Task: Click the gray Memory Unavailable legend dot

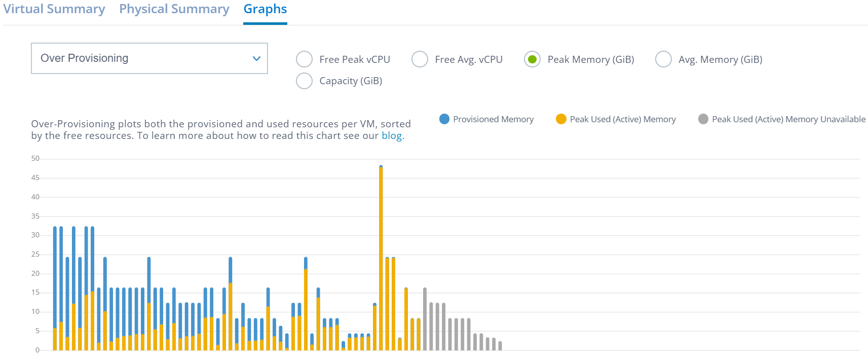Action: click(x=703, y=119)
